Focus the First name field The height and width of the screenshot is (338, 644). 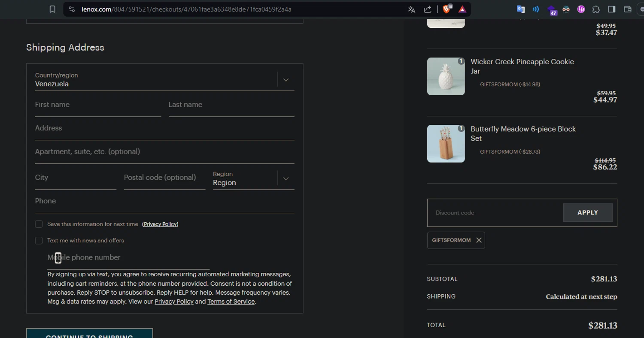tap(98, 105)
